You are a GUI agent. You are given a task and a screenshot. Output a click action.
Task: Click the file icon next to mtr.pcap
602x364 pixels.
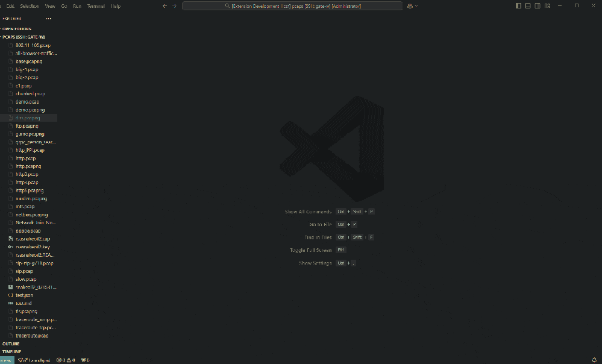coord(10,207)
